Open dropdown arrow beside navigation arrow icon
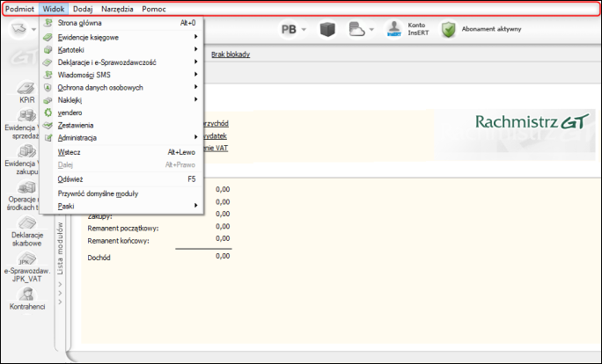Image resolution: width=602 pixels, height=364 pixels. [33, 30]
